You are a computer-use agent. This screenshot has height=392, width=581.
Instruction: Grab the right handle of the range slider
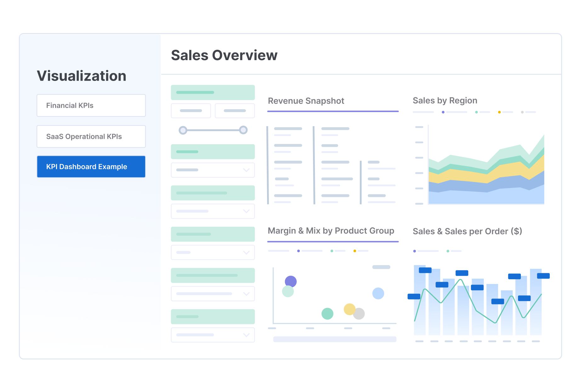coord(243,130)
